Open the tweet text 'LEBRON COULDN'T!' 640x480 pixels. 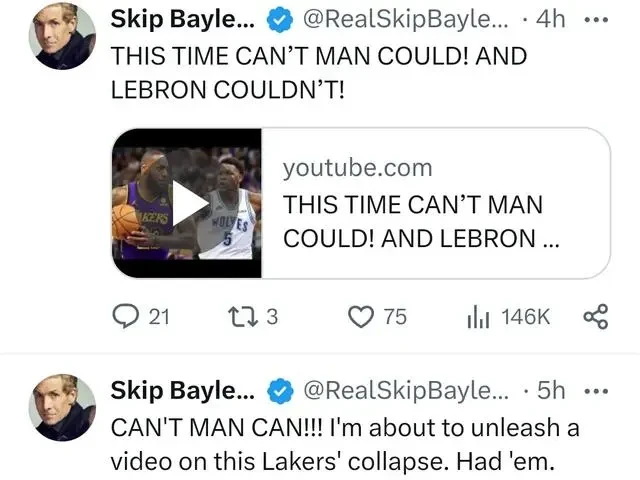point(228,90)
